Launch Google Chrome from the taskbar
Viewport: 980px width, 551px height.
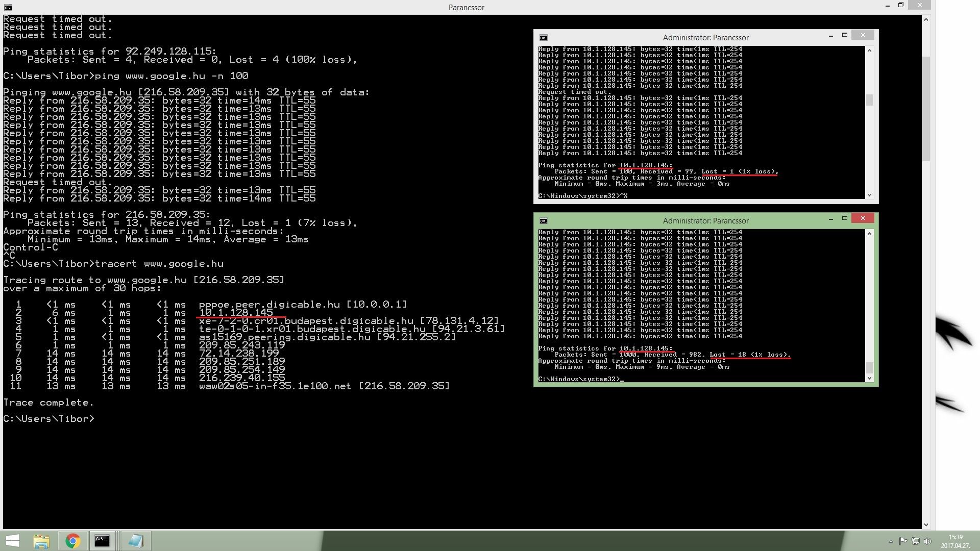[x=72, y=541]
